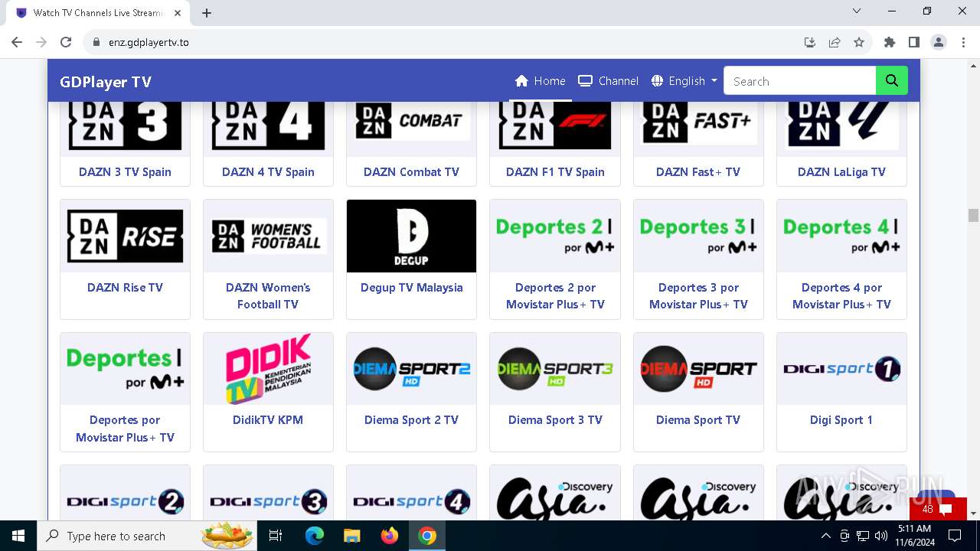Show hidden system tray icons
This screenshot has height=551, width=980.
(x=825, y=536)
